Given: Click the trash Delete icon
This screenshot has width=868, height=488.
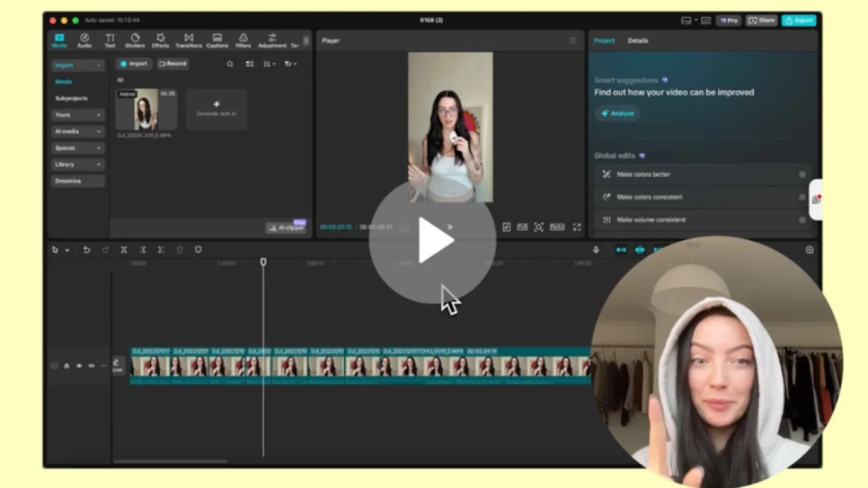Looking at the screenshot, I should pyautogui.click(x=180, y=250).
